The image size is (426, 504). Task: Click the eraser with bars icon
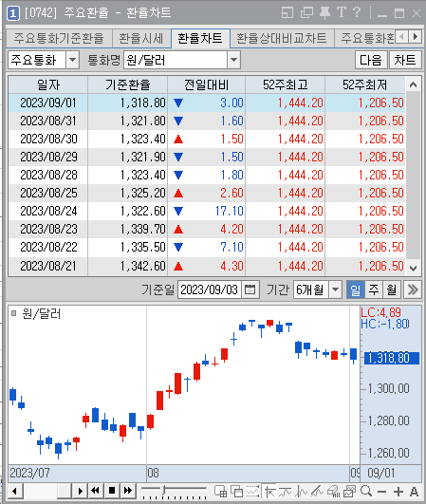click(x=333, y=492)
